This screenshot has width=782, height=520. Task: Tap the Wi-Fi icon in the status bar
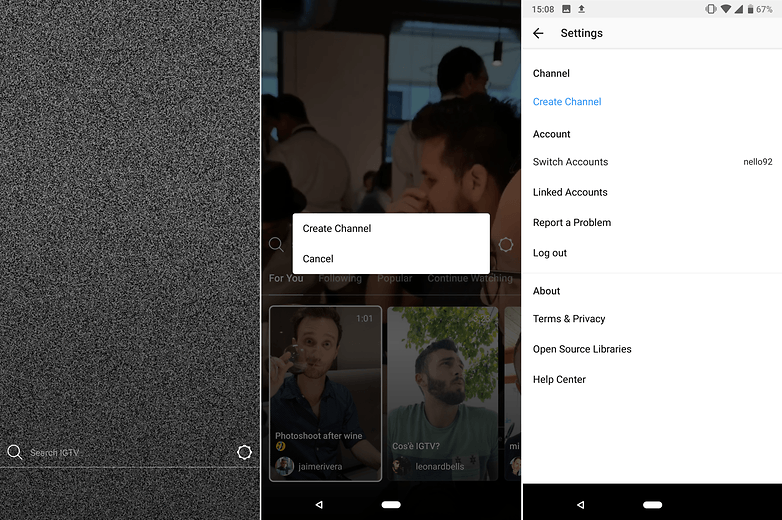coord(726,9)
